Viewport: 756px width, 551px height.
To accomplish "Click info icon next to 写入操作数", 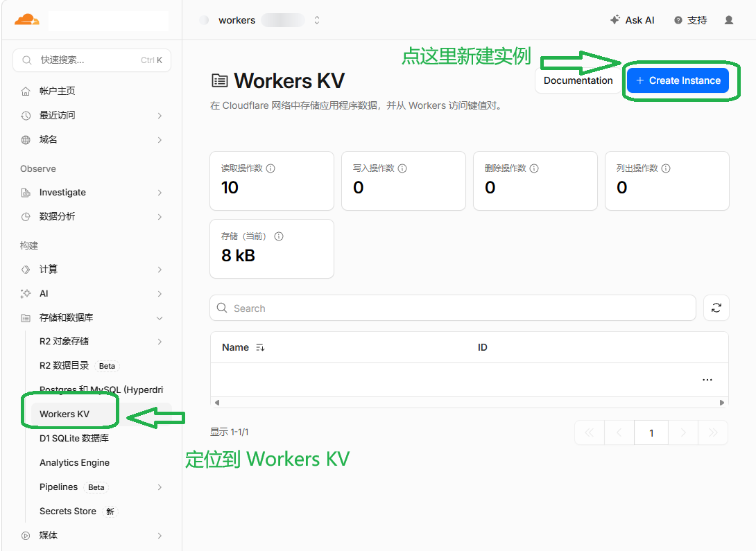I will 402,168.
